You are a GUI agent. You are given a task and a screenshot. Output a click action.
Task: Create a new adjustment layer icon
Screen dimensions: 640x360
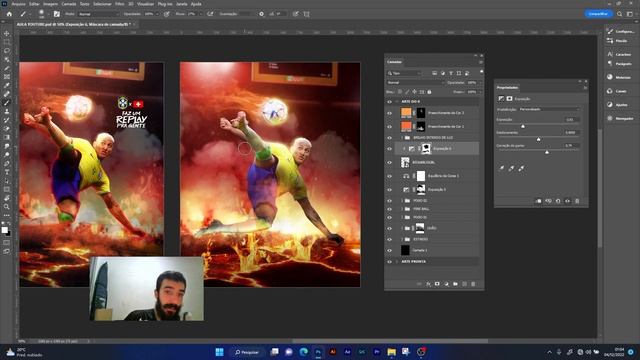tap(446, 284)
